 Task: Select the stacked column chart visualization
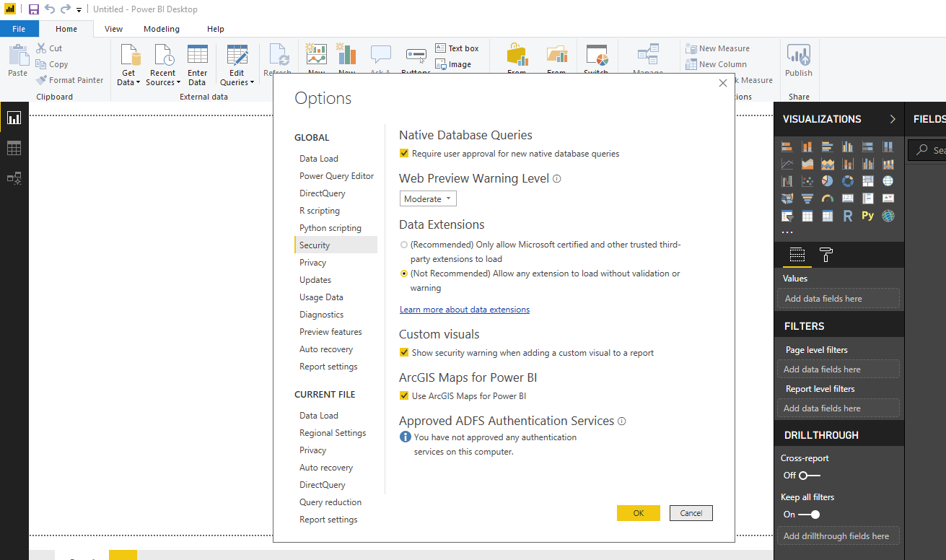tap(807, 146)
